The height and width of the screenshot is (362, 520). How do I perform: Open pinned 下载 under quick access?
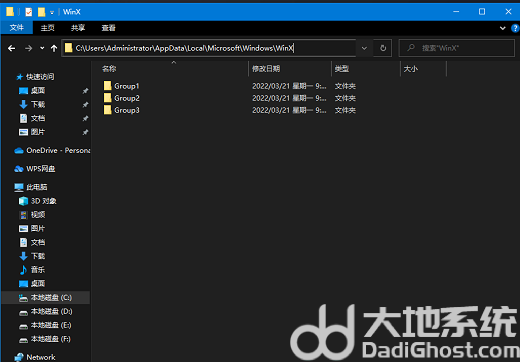(x=32, y=104)
